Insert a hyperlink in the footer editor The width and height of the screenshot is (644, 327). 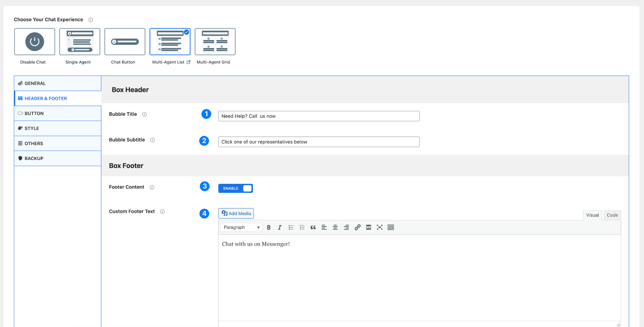pyautogui.click(x=357, y=227)
